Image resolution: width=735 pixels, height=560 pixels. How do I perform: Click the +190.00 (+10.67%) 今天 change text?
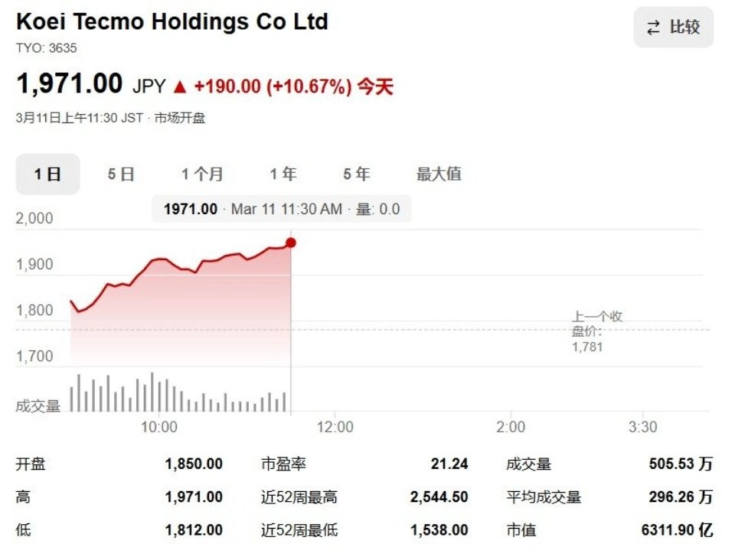(x=293, y=86)
